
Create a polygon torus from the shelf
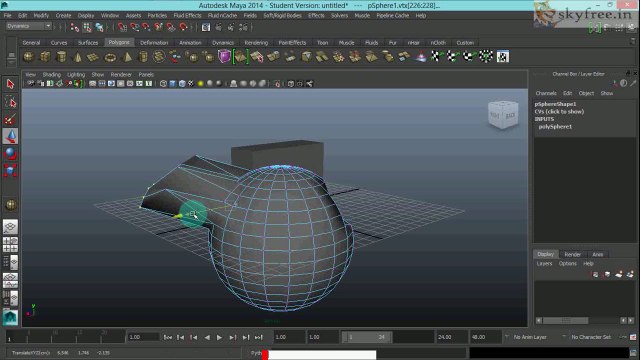(x=110, y=57)
